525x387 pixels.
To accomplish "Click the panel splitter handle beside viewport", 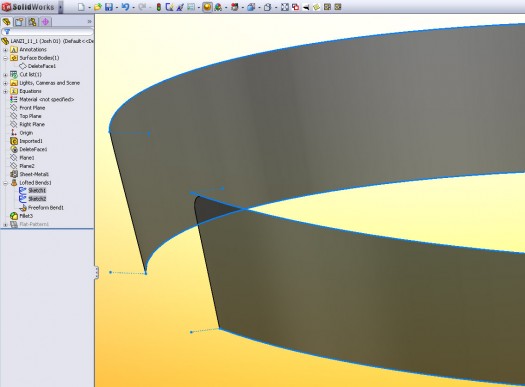I will click(x=96, y=272).
